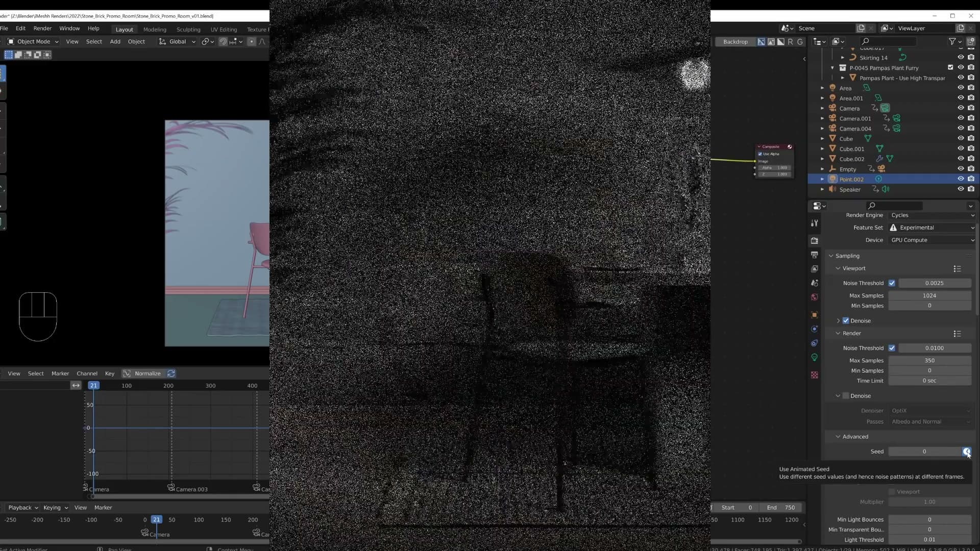This screenshot has width=980, height=551.
Task: Open the viewport Add menu
Action: tap(115, 41)
